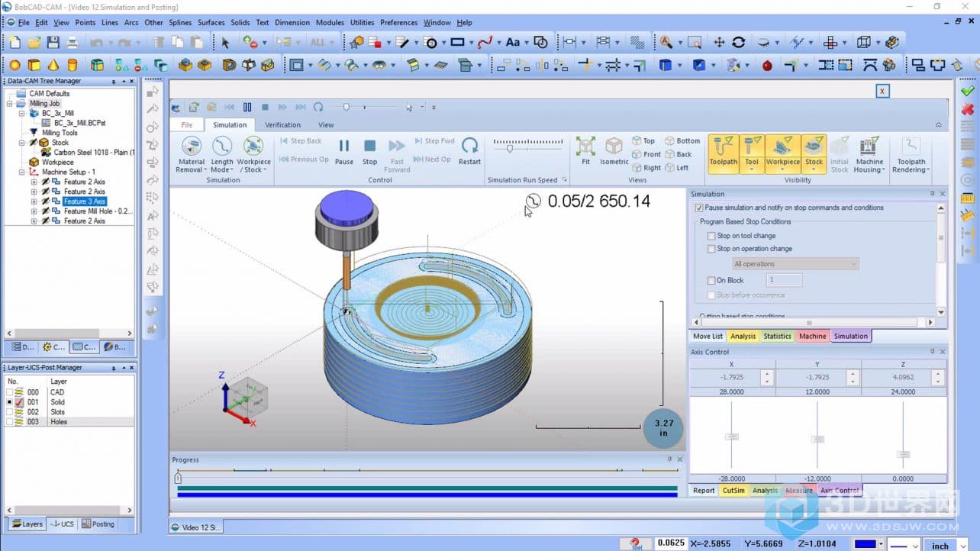Collapse the Machine Setup - 1 node
Screen dimensions: 980x551
click(23, 172)
